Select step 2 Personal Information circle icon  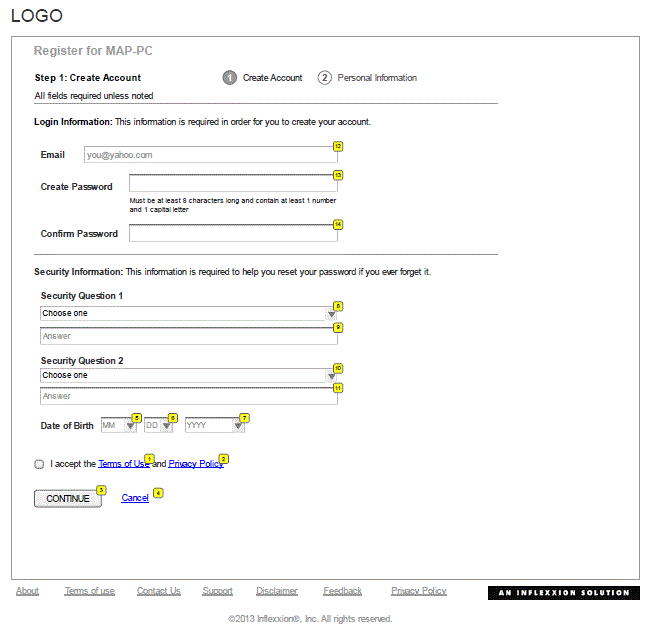pos(324,78)
